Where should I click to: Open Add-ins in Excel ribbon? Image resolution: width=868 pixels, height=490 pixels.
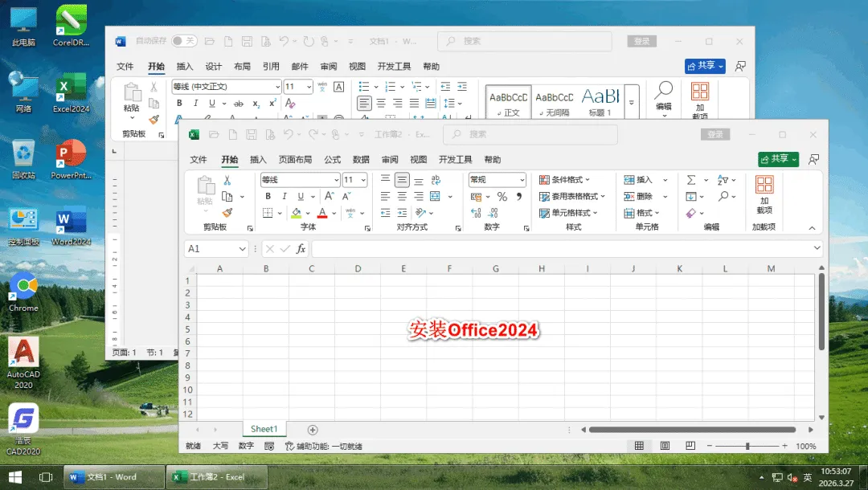click(764, 194)
